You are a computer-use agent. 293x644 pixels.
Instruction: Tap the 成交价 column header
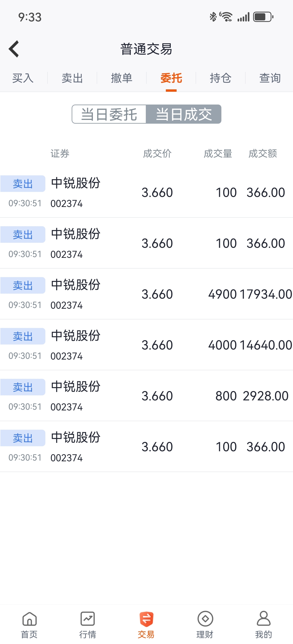(x=157, y=154)
